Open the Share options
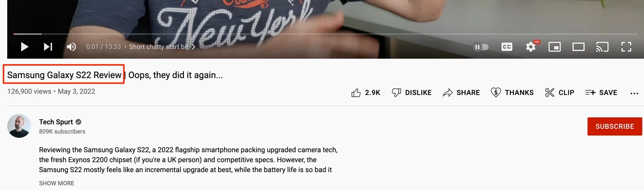 [461, 93]
